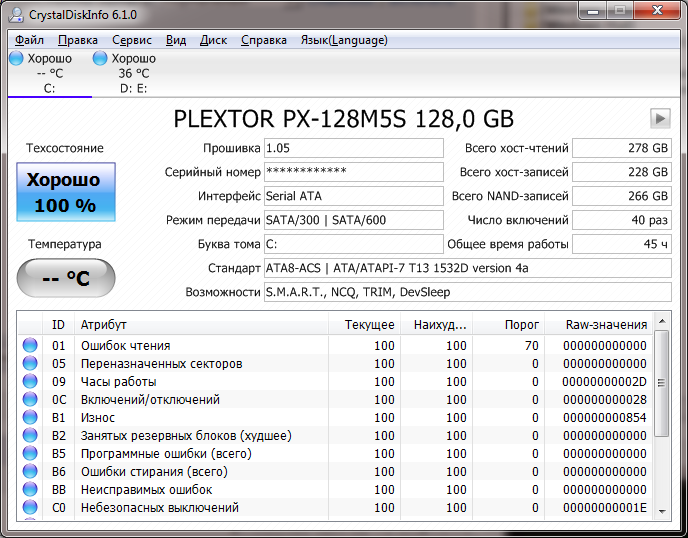Viewport: 688px width, 538px height.
Task: Open the Правка menu
Action: pos(78,40)
